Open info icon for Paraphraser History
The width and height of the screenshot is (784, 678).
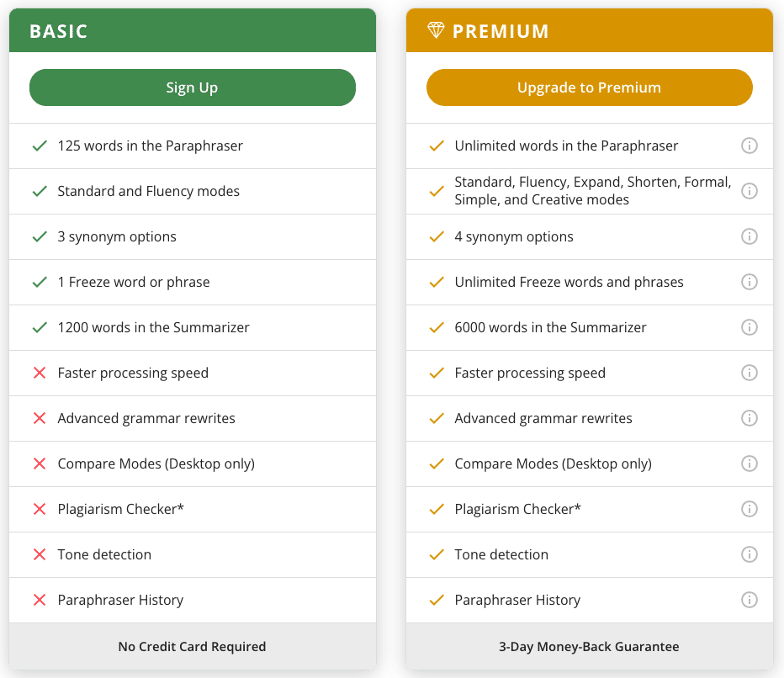coord(749,600)
